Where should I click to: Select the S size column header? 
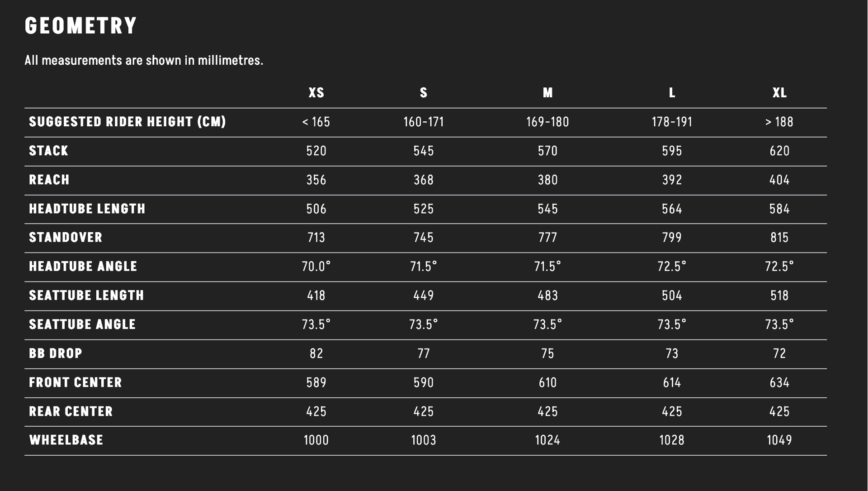pyautogui.click(x=423, y=93)
